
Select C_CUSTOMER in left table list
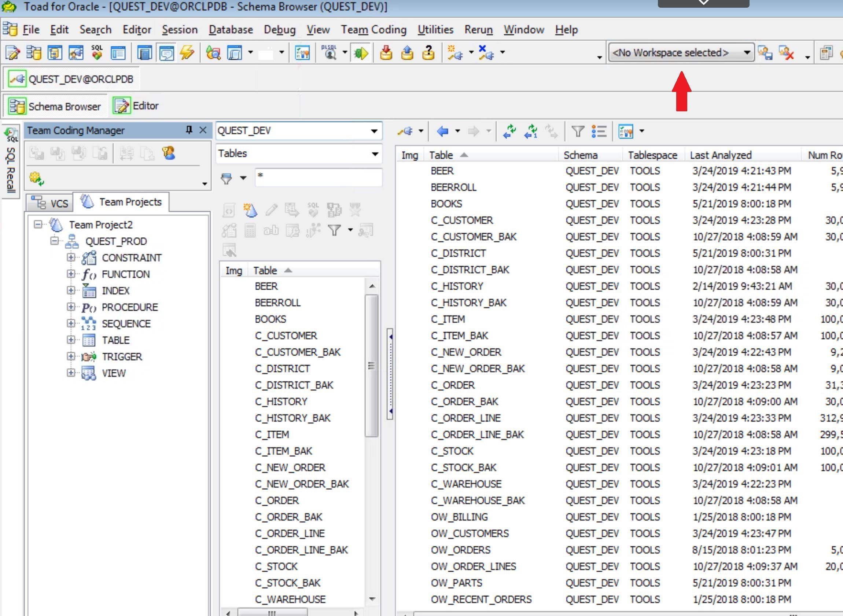286,335
